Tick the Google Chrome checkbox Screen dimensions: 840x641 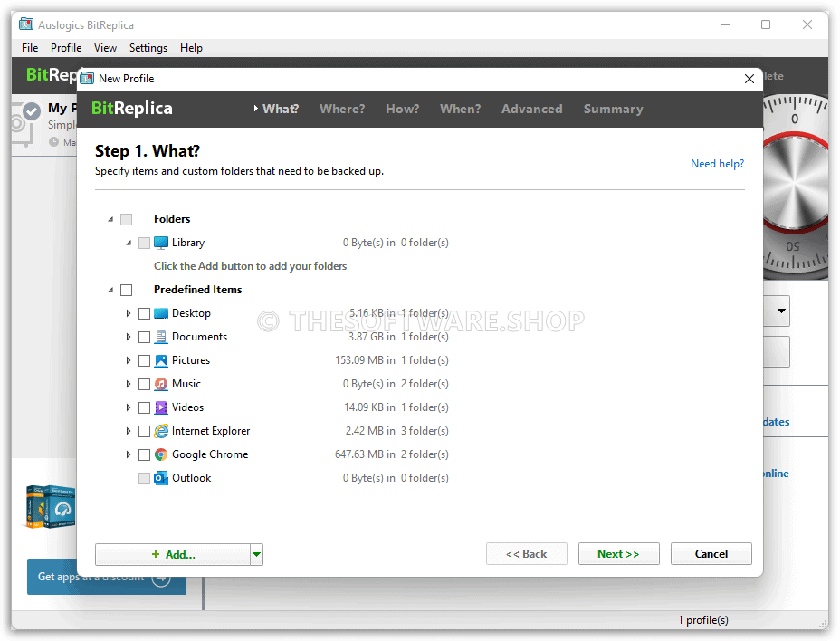click(x=144, y=455)
